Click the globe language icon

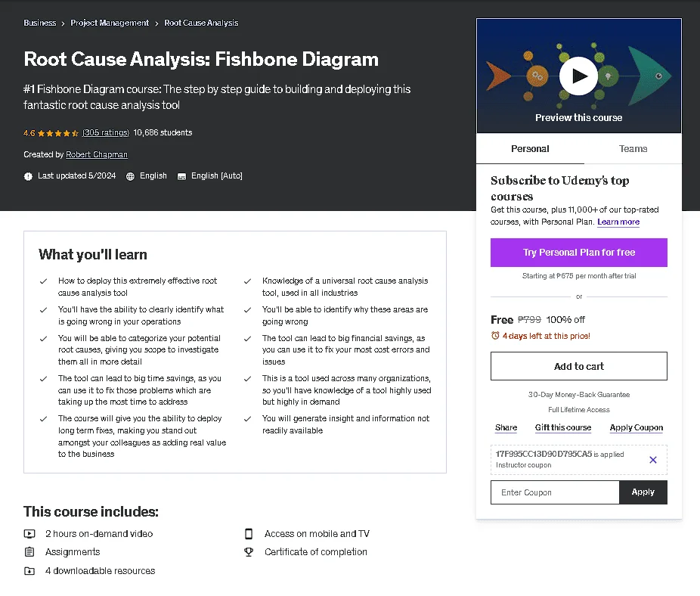click(x=130, y=176)
